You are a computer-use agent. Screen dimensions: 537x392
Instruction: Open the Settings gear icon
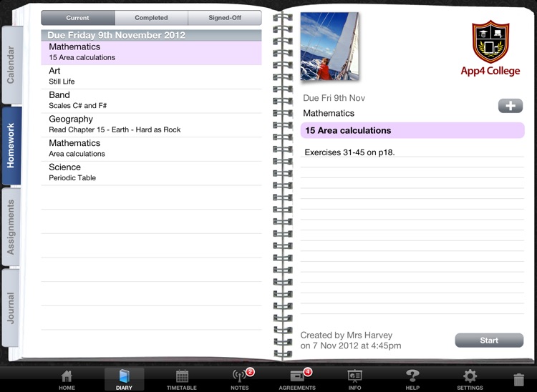(x=470, y=378)
